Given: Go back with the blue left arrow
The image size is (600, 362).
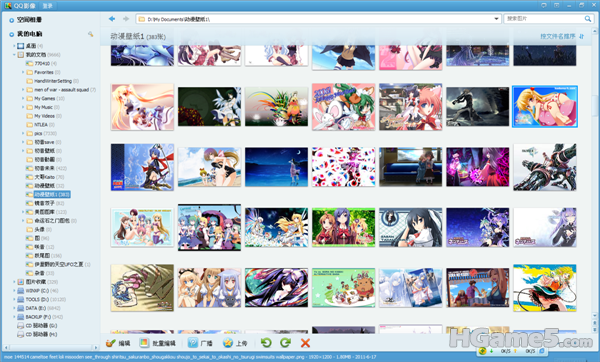Looking at the screenshot, I should tap(112, 19).
